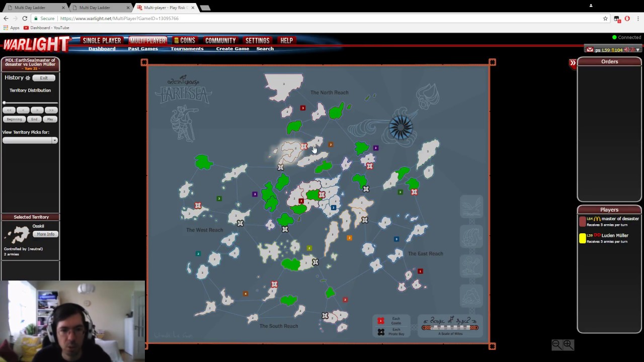The image size is (644, 362).
Task: Jump to the End of history
Action: coord(34,119)
